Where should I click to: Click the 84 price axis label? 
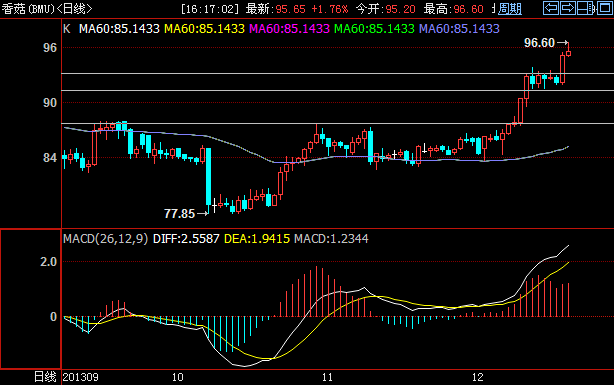click(50, 158)
